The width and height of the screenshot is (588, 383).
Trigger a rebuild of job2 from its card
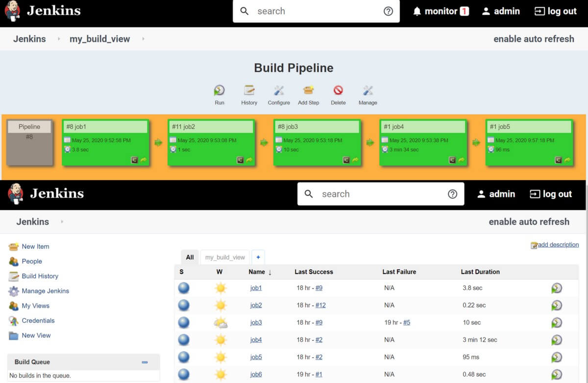(x=250, y=160)
